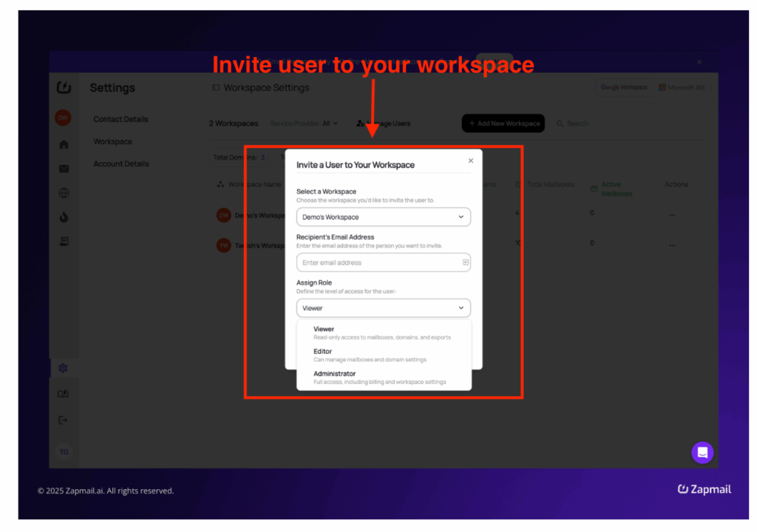The height and width of the screenshot is (532, 757).
Task: Open the Zapmail logo at the sidebar top
Action: [64, 87]
